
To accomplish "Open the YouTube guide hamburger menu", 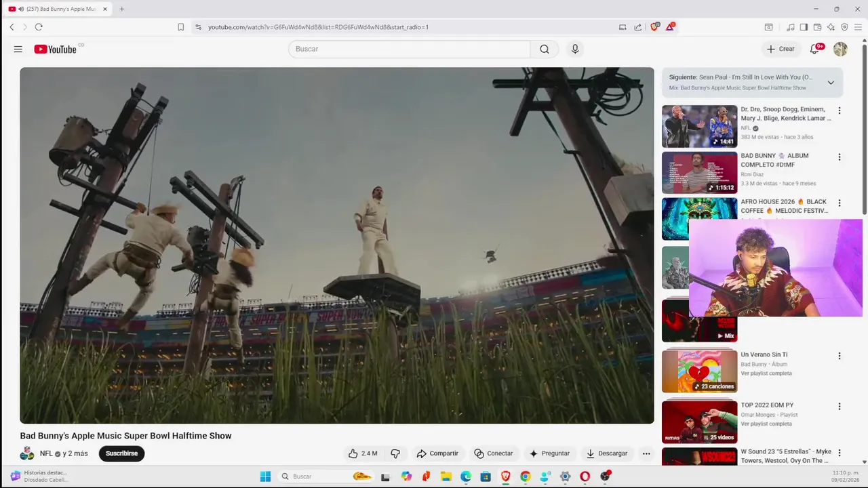I will [x=18, y=49].
